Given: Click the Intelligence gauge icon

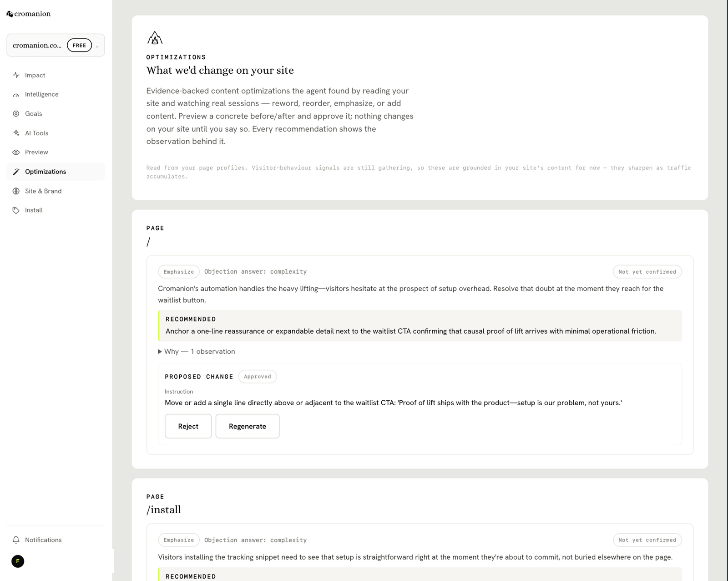Looking at the screenshot, I should [x=16, y=95].
